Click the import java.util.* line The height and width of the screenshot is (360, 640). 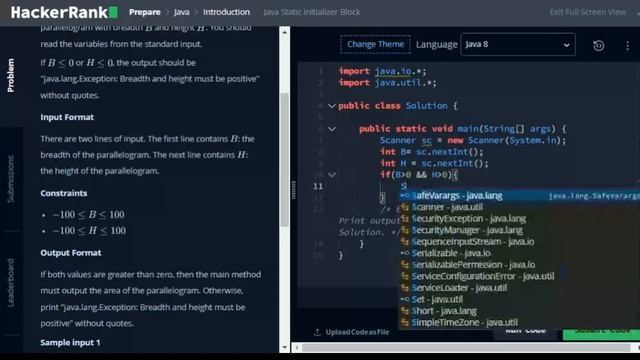[x=387, y=83]
